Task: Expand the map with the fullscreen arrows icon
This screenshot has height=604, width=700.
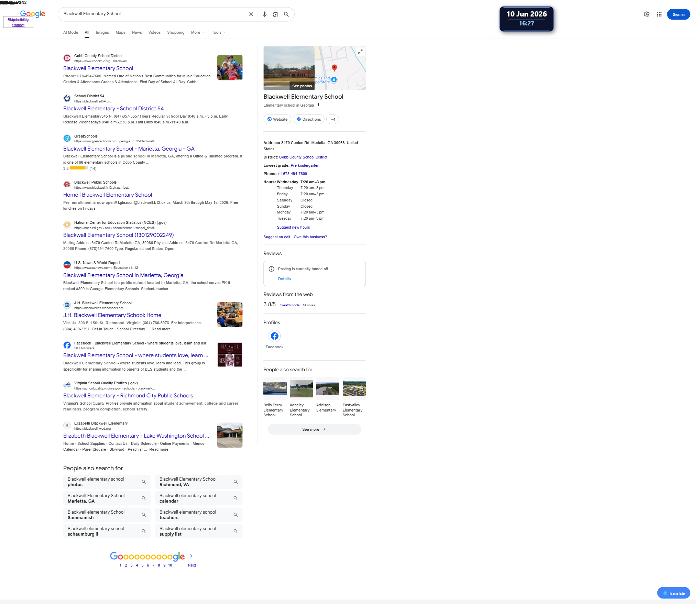Action: [x=360, y=52]
